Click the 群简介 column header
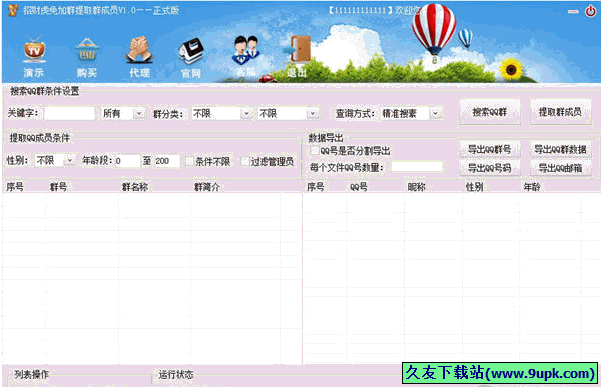The width and height of the screenshot is (601, 387). pos(207,187)
